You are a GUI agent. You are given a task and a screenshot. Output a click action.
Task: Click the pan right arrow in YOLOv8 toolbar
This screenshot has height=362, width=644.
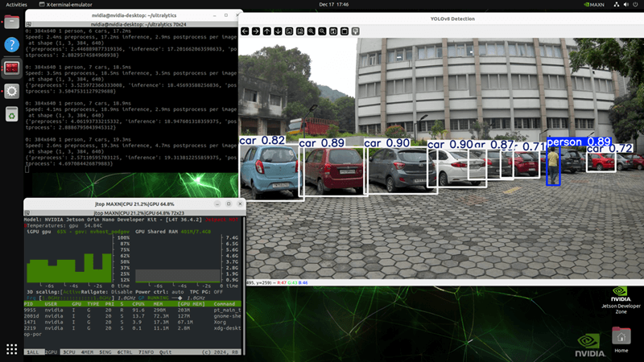coord(256,31)
